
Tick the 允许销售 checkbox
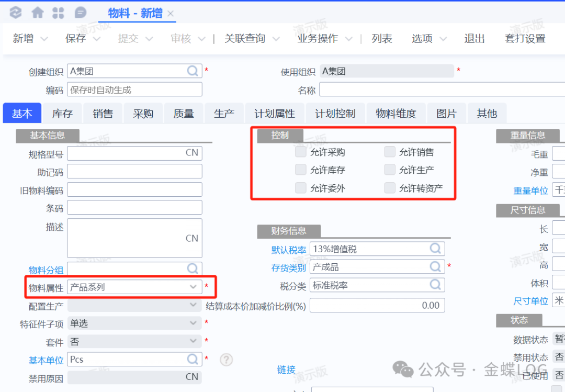pyautogui.click(x=389, y=152)
